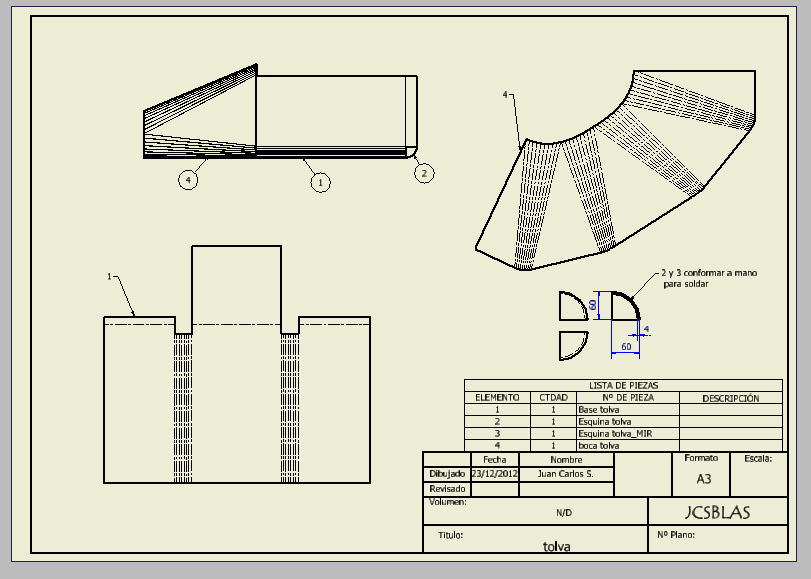Click the DESCRIPCIÓN column header
The width and height of the screenshot is (811, 579).
(730, 398)
